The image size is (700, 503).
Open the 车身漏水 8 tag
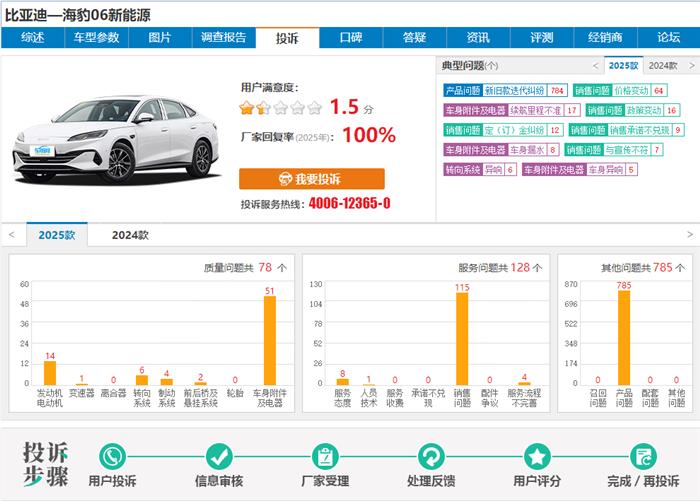(501, 150)
